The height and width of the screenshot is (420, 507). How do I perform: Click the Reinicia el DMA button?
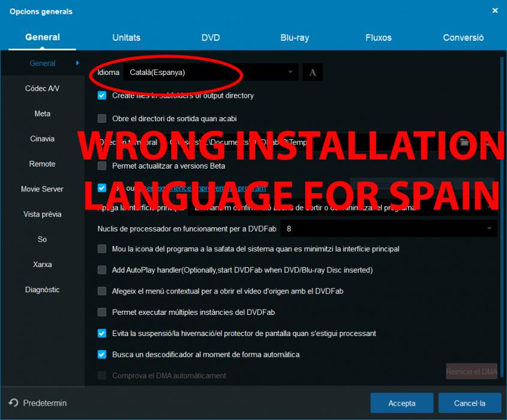pyautogui.click(x=472, y=371)
